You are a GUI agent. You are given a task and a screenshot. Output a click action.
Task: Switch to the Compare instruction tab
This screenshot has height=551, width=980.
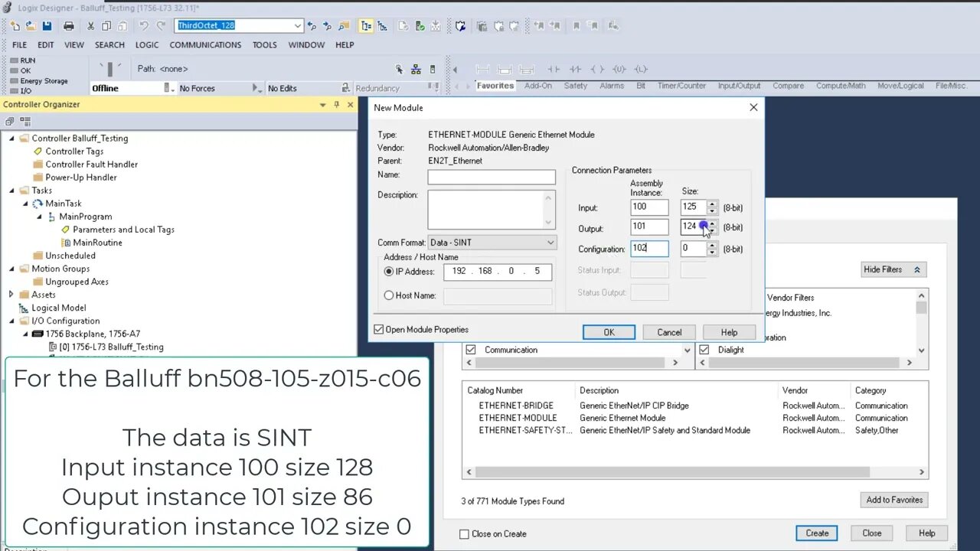(788, 86)
